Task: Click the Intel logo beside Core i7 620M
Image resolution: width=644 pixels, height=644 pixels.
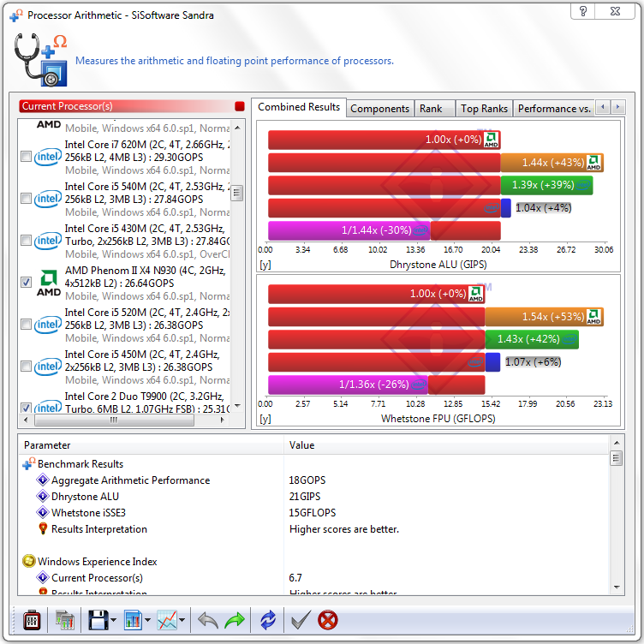Action: (48, 157)
